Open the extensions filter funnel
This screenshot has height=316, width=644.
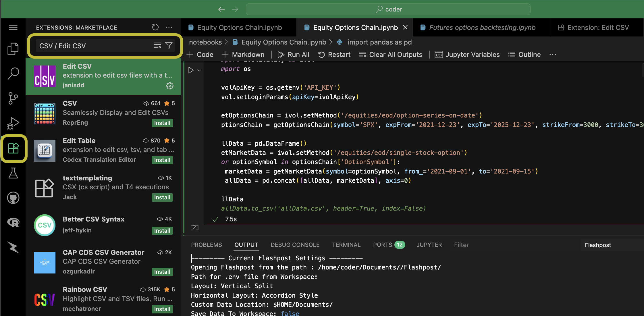point(169,45)
